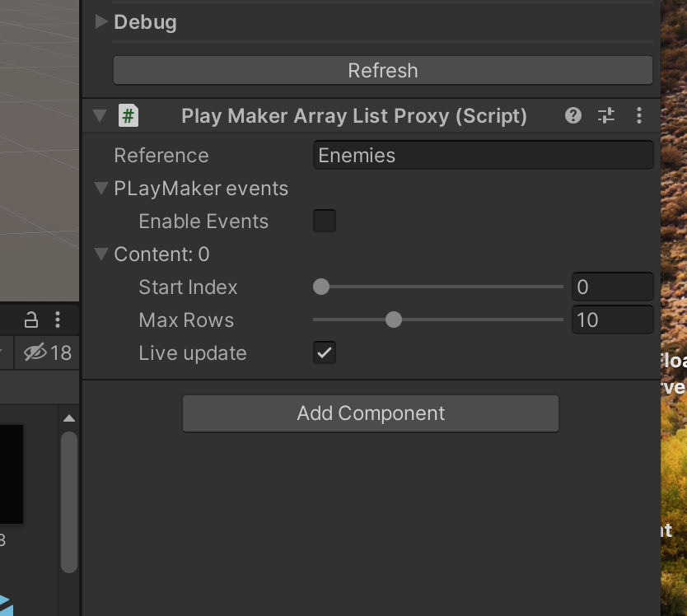
Task: Click the green script hash icon
Action: (x=129, y=115)
